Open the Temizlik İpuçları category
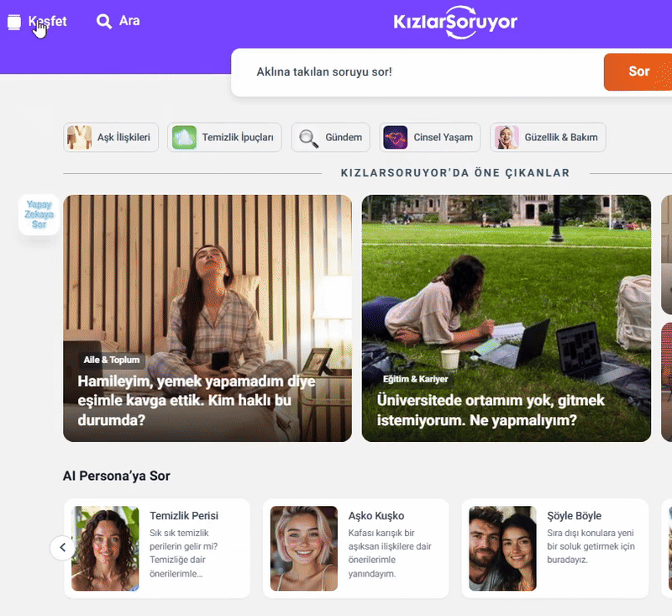Image resolution: width=672 pixels, height=616 pixels. (x=224, y=137)
